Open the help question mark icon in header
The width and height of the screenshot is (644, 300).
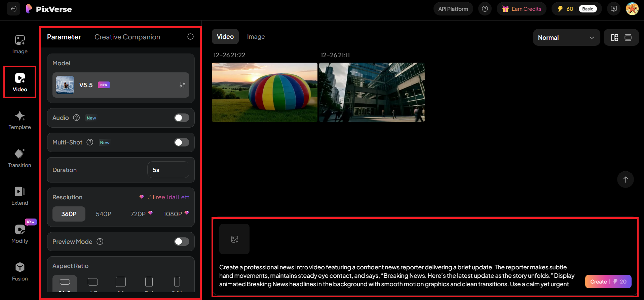pos(485,9)
